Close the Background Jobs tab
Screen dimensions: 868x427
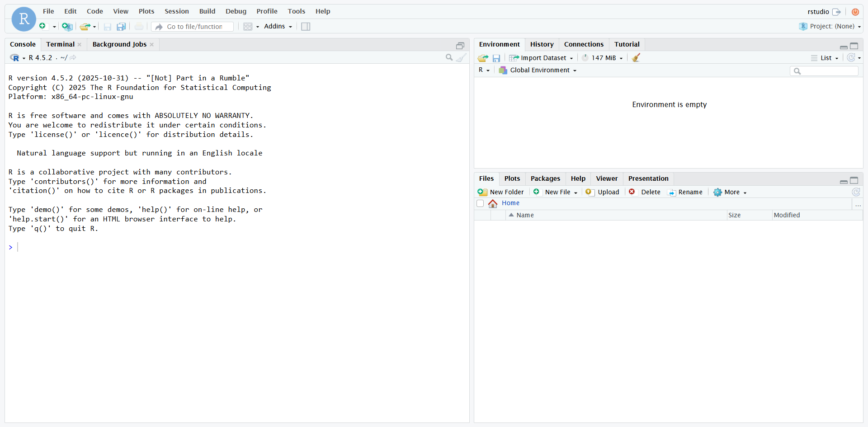point(152,44)
